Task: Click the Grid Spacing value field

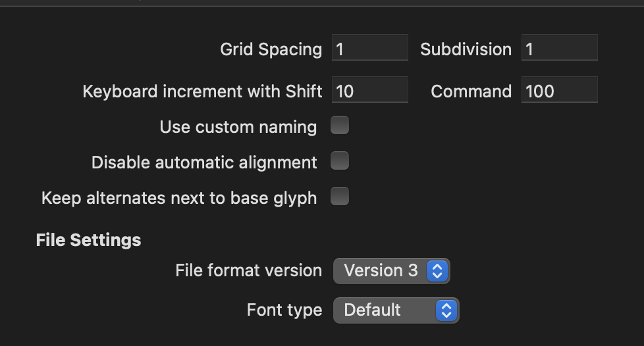Action: pyautogui.click(x=369, y=47)
